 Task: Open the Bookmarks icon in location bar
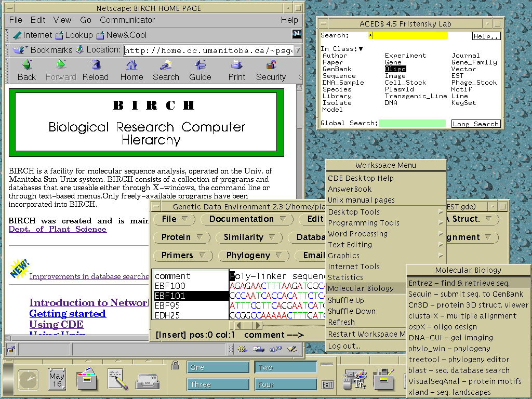20,50
